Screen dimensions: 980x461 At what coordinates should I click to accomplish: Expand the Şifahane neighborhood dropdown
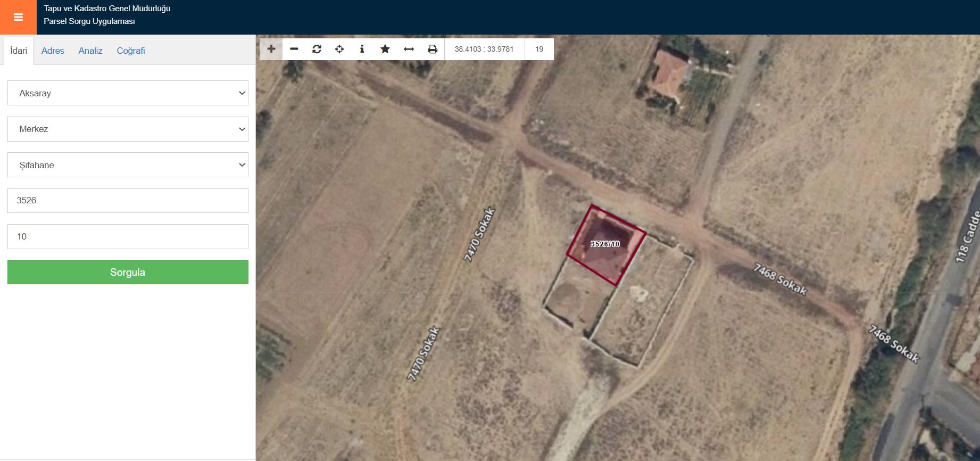click(x=128, y=165)
